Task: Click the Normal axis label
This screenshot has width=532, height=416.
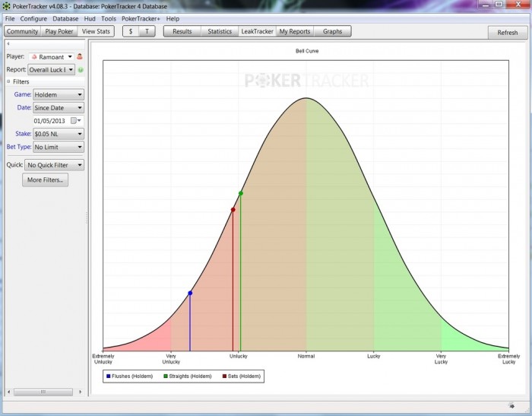Action: pyautogui.click(x=306, y=356)
